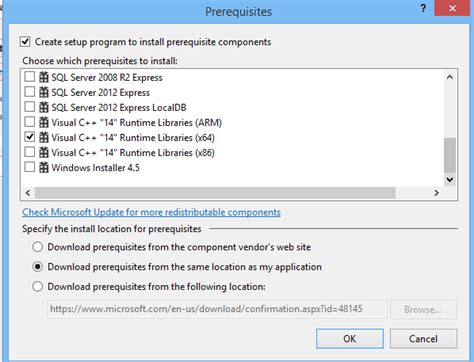Click the horizontal scroll right arrow
Viewport: 474px width, 362px height.
[436, 193]
